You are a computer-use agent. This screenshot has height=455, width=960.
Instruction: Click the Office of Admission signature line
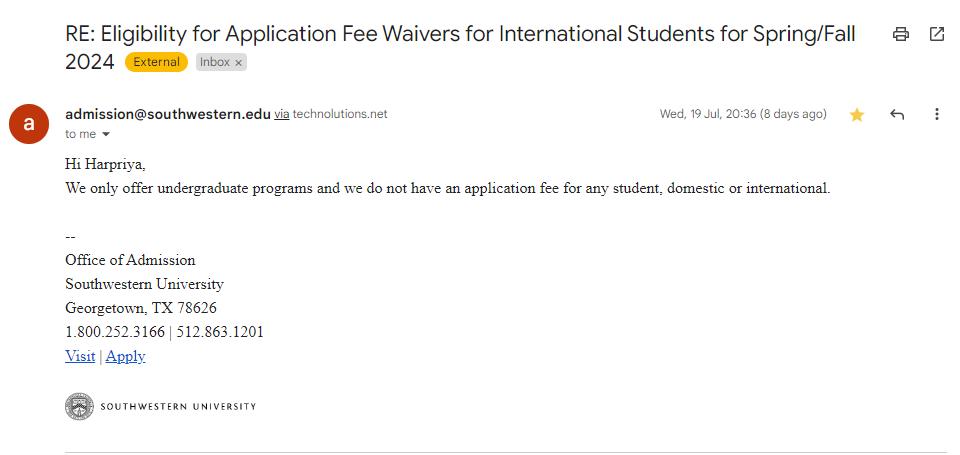(130, 260)
